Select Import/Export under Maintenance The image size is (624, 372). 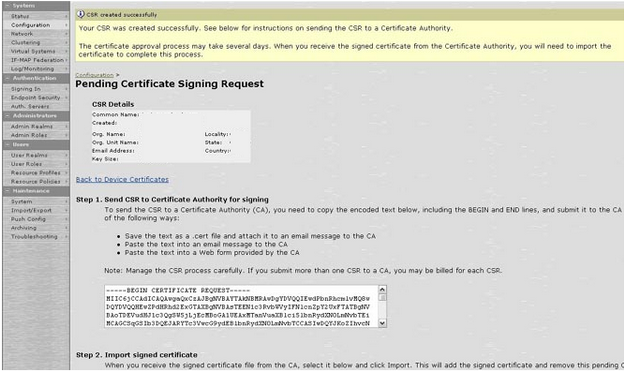click(31, 210)
